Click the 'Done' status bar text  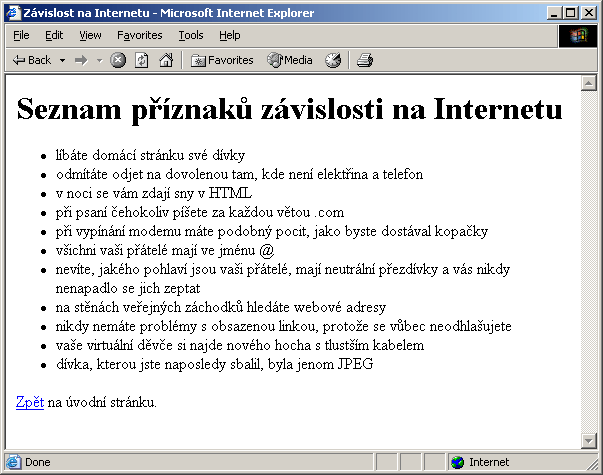(x=38, y=462)
